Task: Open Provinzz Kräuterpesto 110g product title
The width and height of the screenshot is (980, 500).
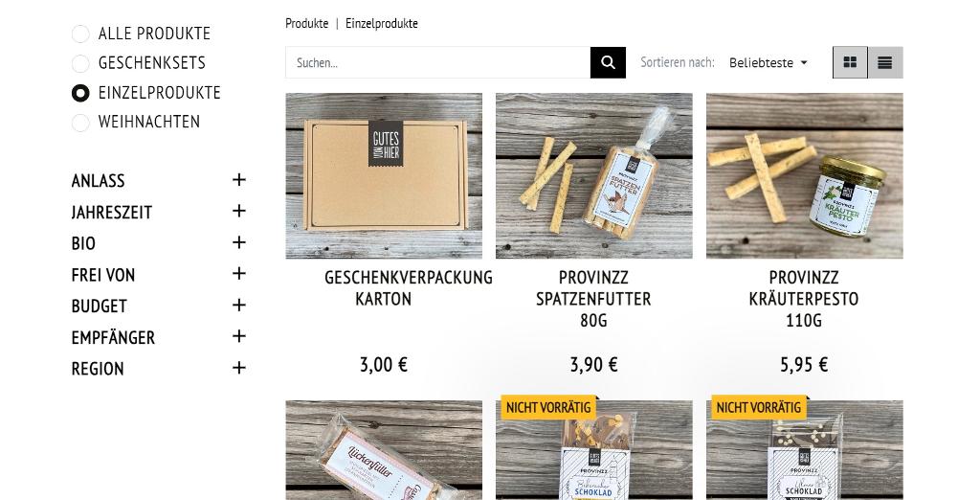Action: coord(804,299)
